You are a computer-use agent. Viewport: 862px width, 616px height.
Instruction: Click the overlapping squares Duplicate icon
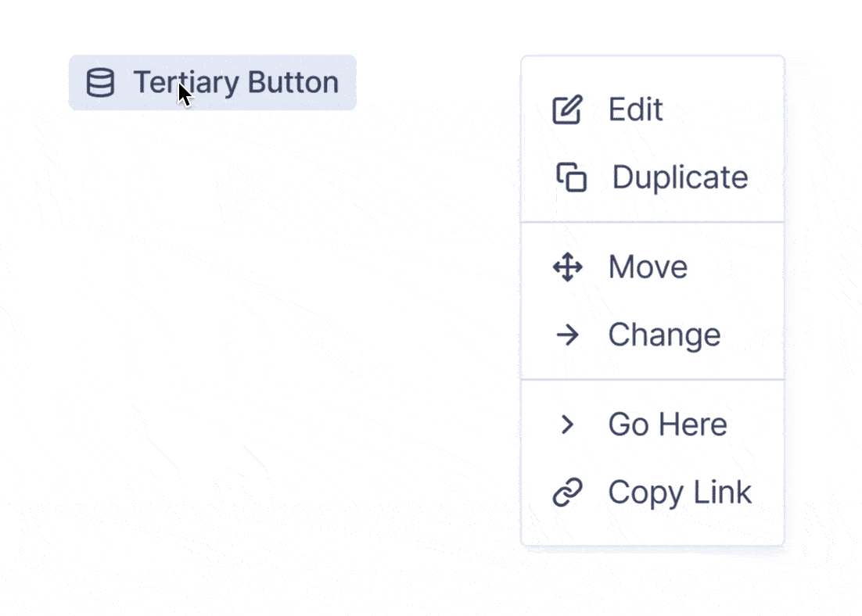572,177
